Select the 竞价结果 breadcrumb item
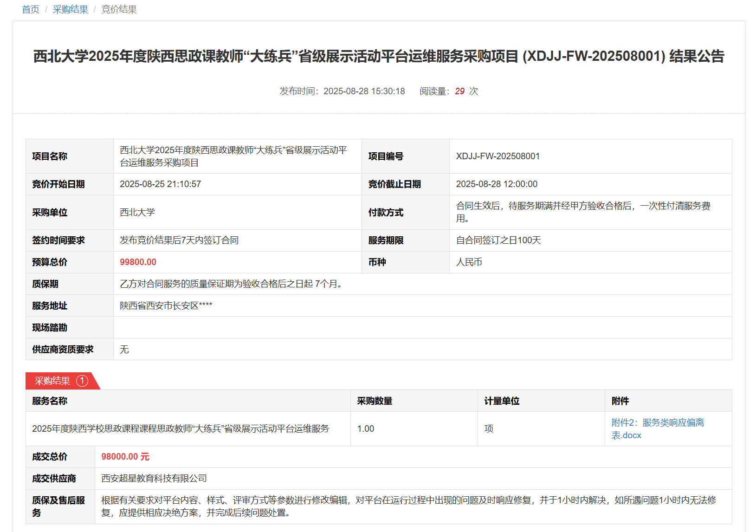Screen dimensions: 756x532 point(119,10)
